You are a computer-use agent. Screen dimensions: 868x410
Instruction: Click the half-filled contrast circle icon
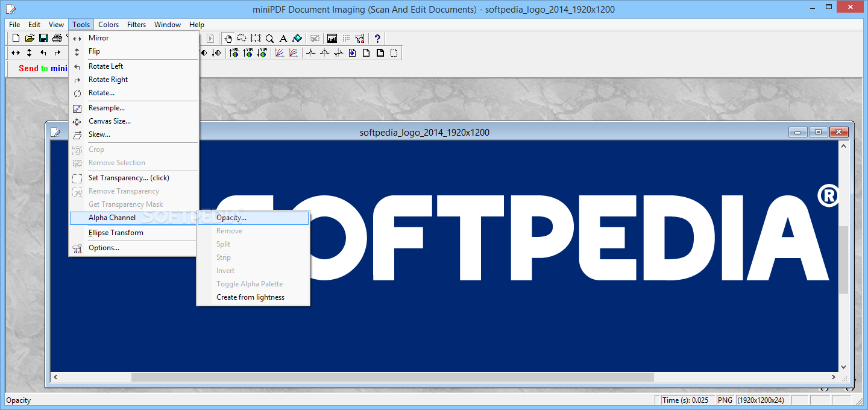coord(204,52)
